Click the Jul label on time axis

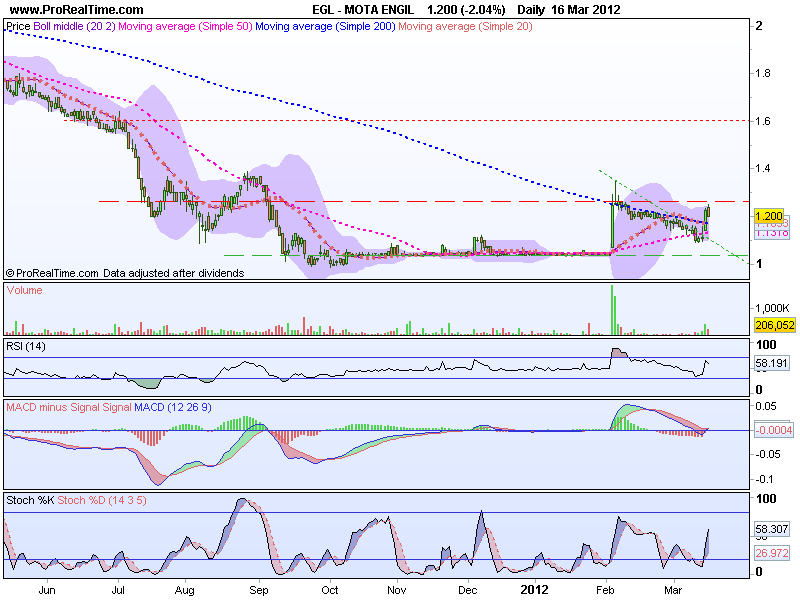pyautogui.click(x=118, y=590)
